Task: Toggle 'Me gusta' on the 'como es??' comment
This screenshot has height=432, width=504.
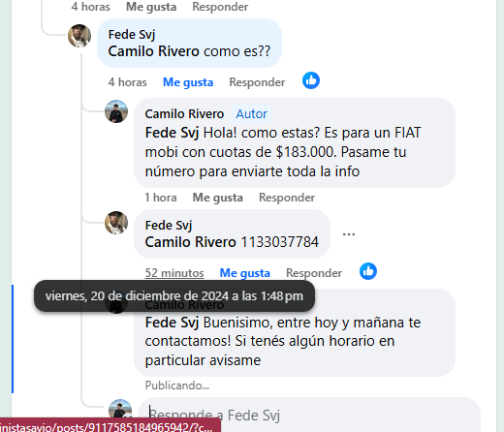Action: pos(188,82)
